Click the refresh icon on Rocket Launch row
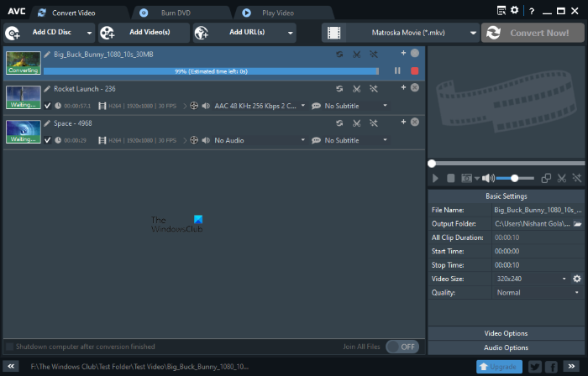The height and width of the screenshot is (376, 588). pyautogui.click(x=339, y=89)
